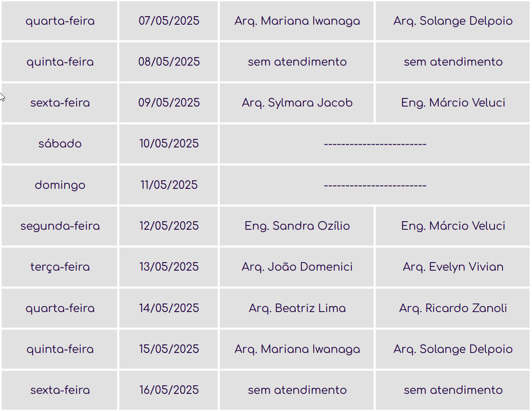Select the Eng. Sandra Ozílio cell
The height and width of the screenshot is (411, 532).
pyautogui.click(x=297, y=226)
